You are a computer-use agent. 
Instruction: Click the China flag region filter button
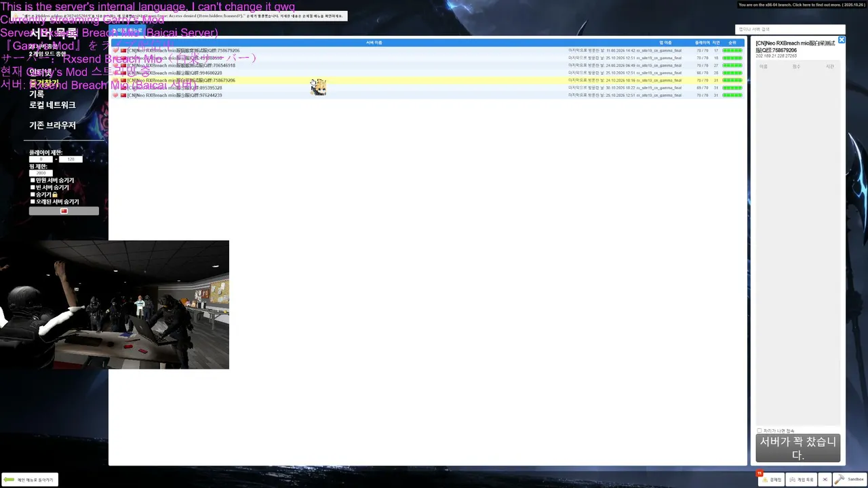click(x=64, y=211)
